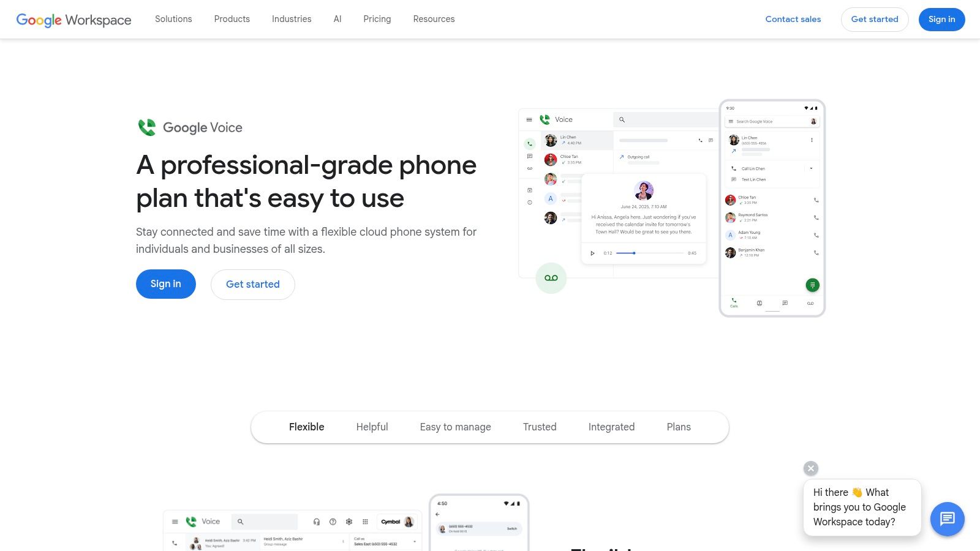Click the Google apps grid icon
This screenshot has width=980, height=551.
point(366,521)
